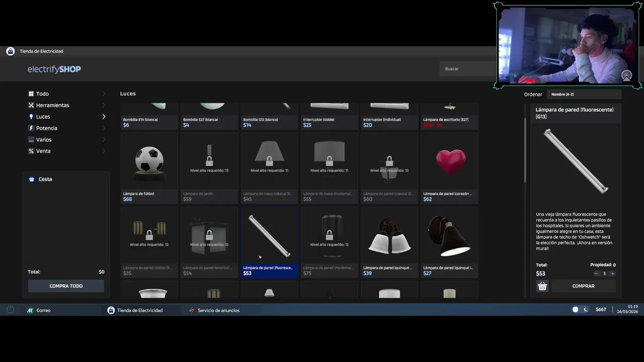The image size is (644, 362).
Task: Select the fluorescent wall lamp $53 card
Action: click(269, 242)
